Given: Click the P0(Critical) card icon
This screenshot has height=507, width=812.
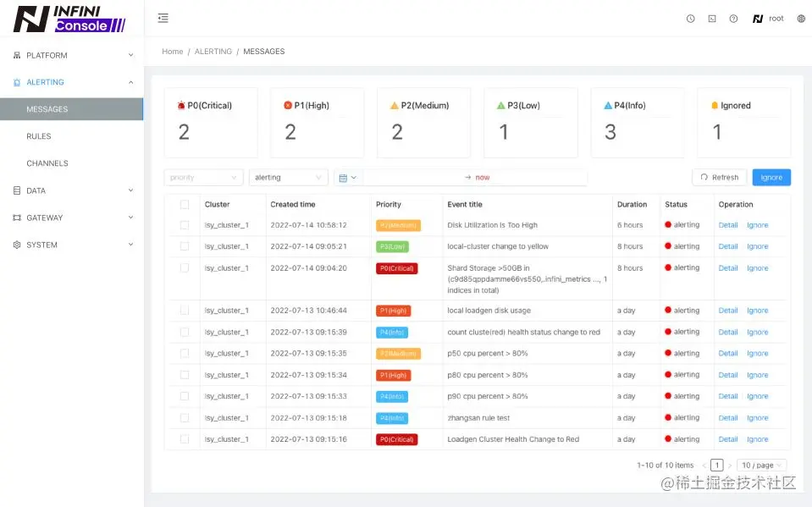Looking at the screenshot, I should tap(181, 105).
